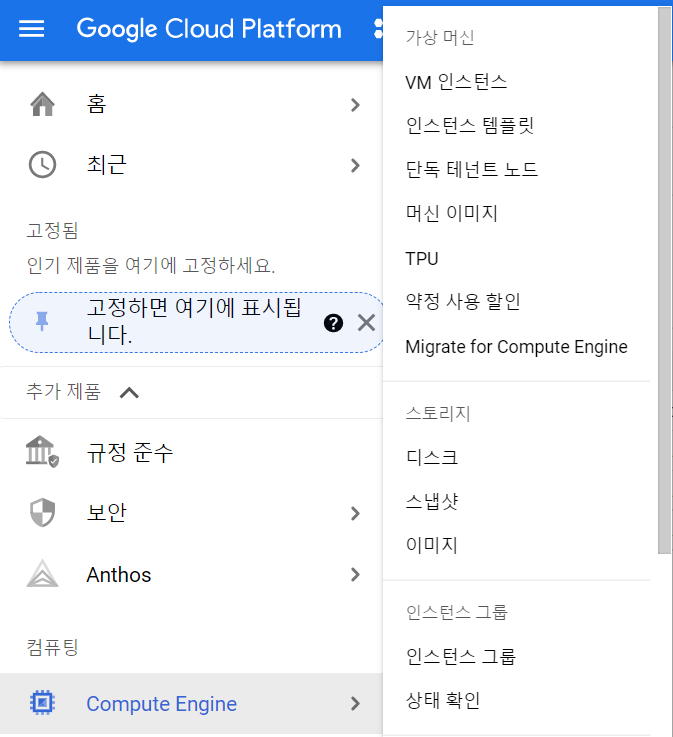Click the 추가 제품 label
Screen dimensions: 673x737
(63, 392)
